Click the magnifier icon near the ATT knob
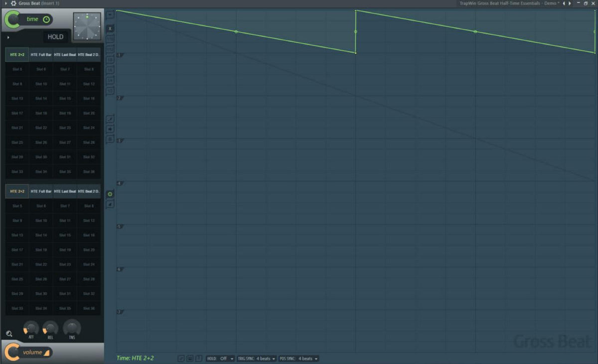This screenshot has height=364, width=598. [9, 334]
